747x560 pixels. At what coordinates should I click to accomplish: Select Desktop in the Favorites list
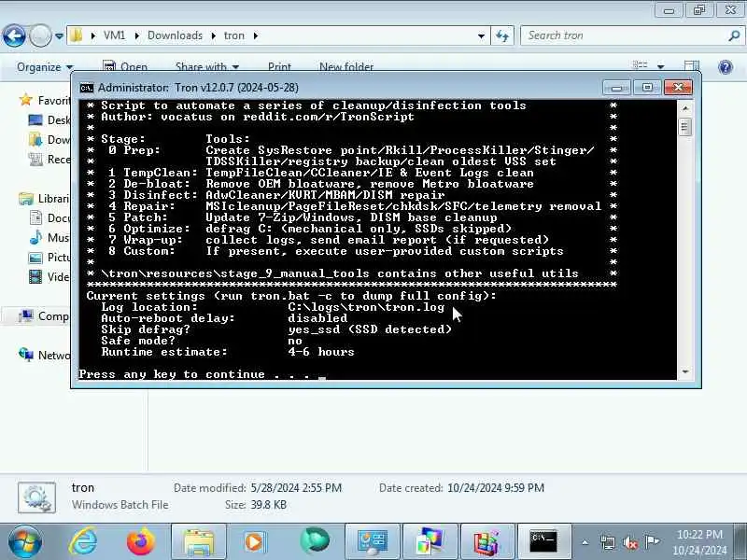tap(49, 120)
